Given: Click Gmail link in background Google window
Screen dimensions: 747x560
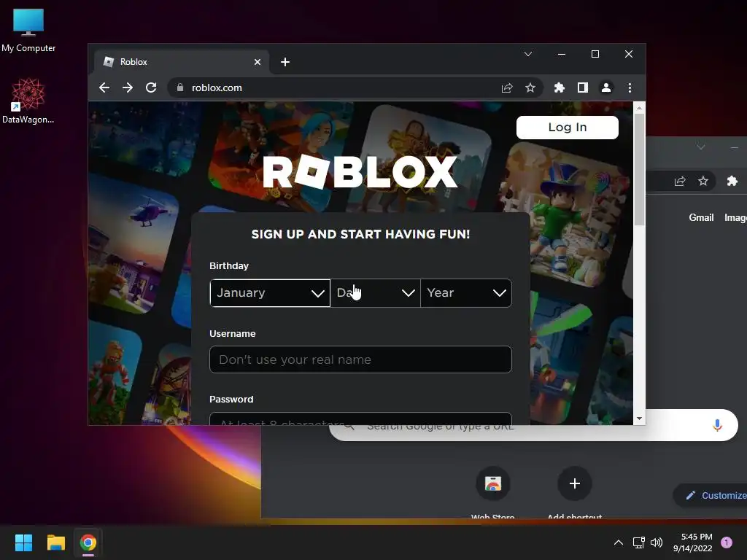Looking at the screenshot, I should [x=701, y=217].
